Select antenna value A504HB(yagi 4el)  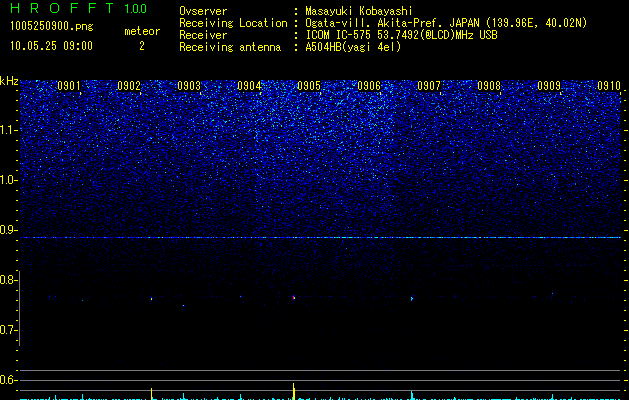point(353,47)
